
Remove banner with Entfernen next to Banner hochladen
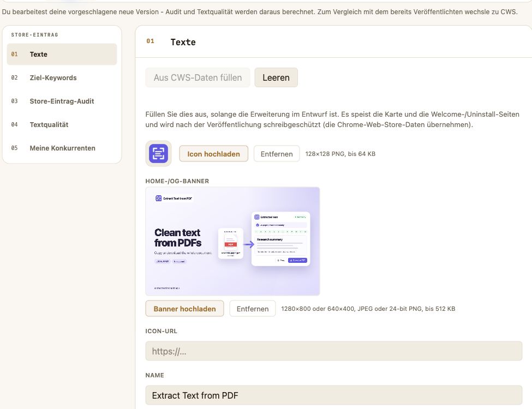(x=253, y=309)
